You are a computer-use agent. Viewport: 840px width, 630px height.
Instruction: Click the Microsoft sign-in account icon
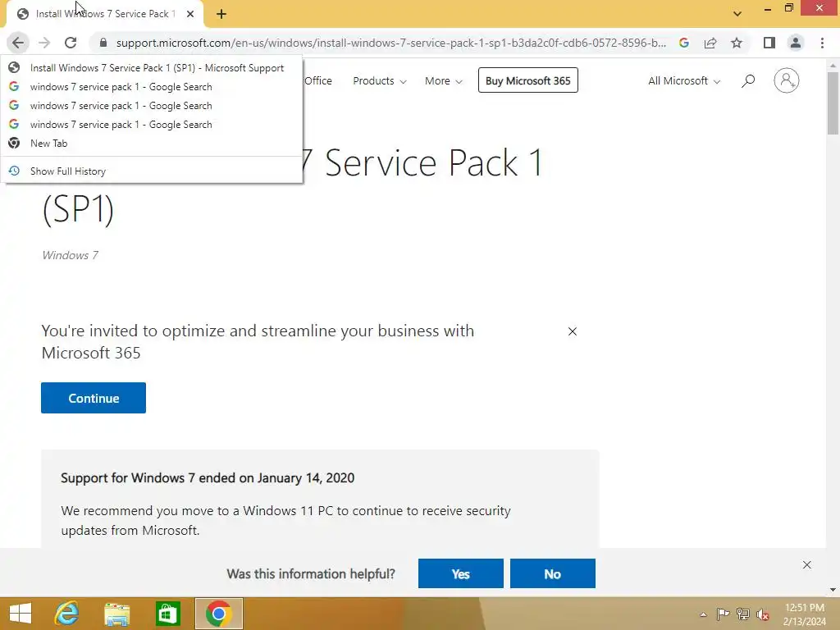pyautogui.click(x=787, y=80)
